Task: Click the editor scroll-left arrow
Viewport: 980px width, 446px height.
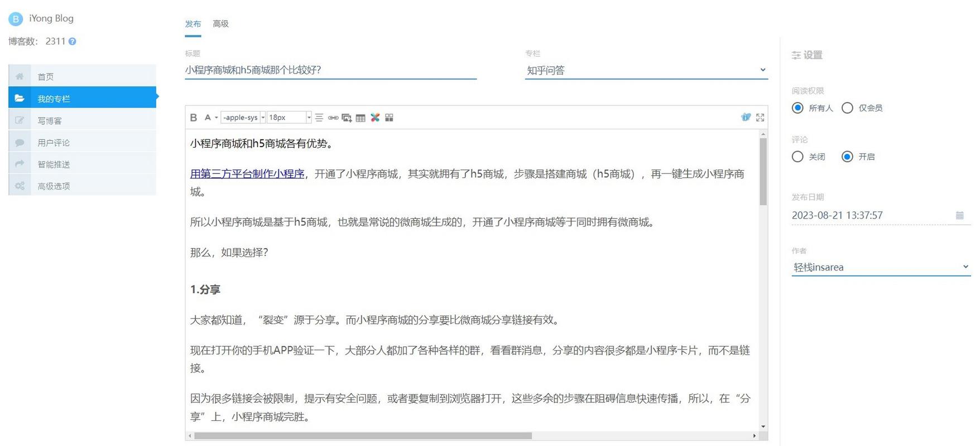Action: click(x=190, y=435)
